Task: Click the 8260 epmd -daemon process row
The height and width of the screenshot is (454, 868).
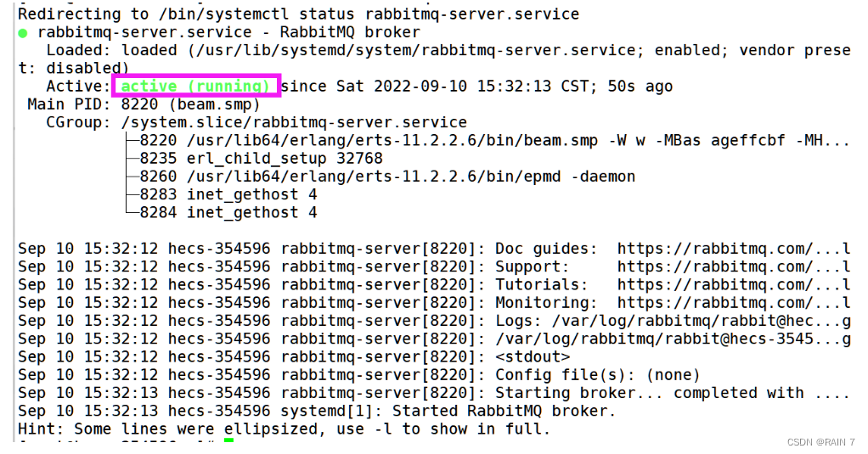Action: (x=387, y=177)
